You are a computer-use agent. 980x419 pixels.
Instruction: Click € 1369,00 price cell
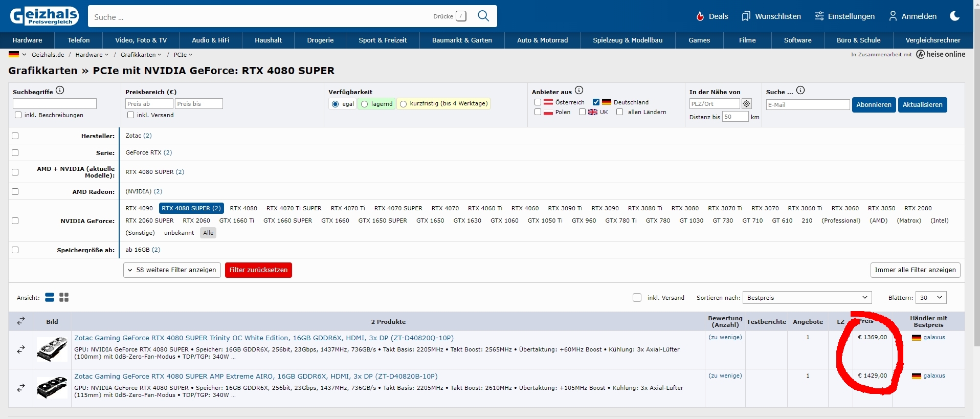pyautogui.click(x=872, y=338)
